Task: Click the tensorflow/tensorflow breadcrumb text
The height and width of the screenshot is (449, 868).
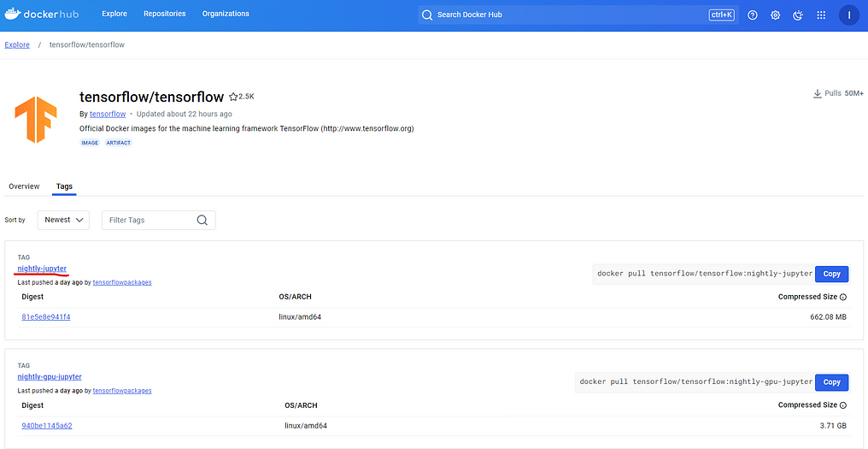Action: (x=87, y=44)
